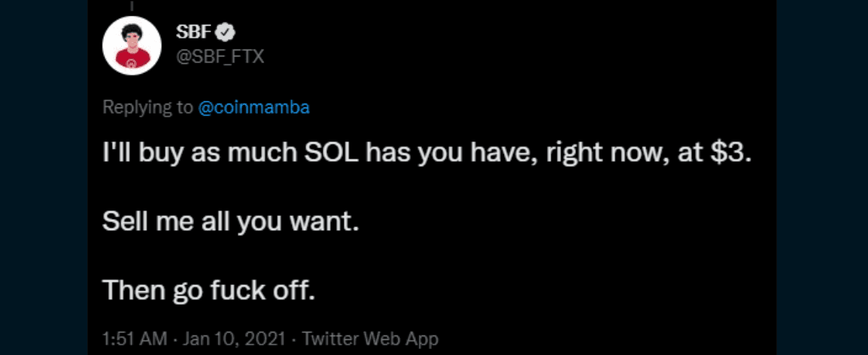Click the SBF profile avatar picture

132,45
